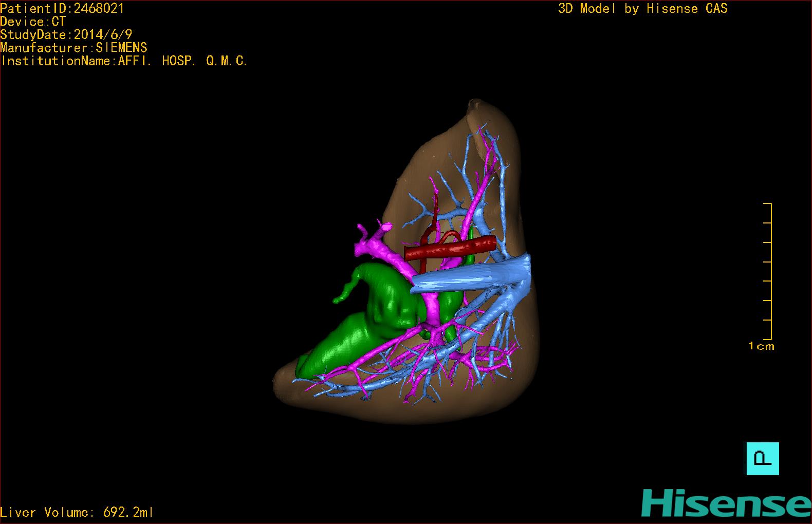Click the cyan orientation cube marker
This screenshot has height=524, width=812.
click(762, 458)
